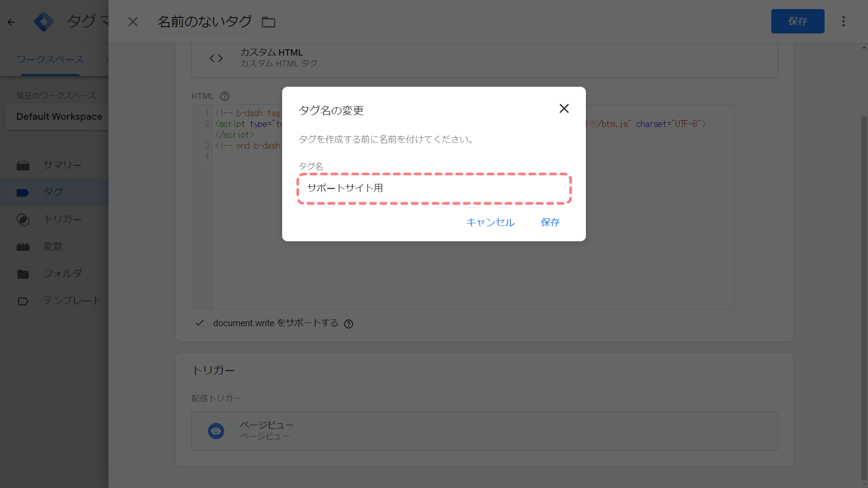Viewport: 868px width, 488px height.
Task: Click the help icon next to HTML label
Action: click(224, 96)
